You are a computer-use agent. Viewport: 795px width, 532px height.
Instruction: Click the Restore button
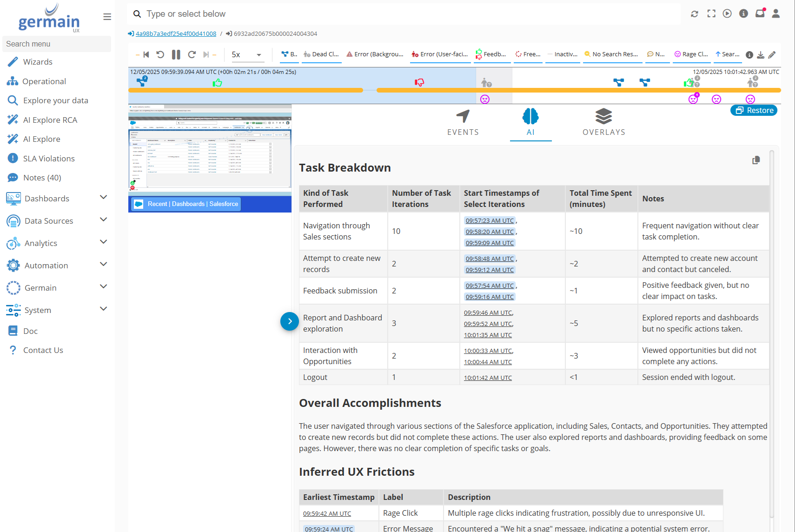(x=754, y=110)
